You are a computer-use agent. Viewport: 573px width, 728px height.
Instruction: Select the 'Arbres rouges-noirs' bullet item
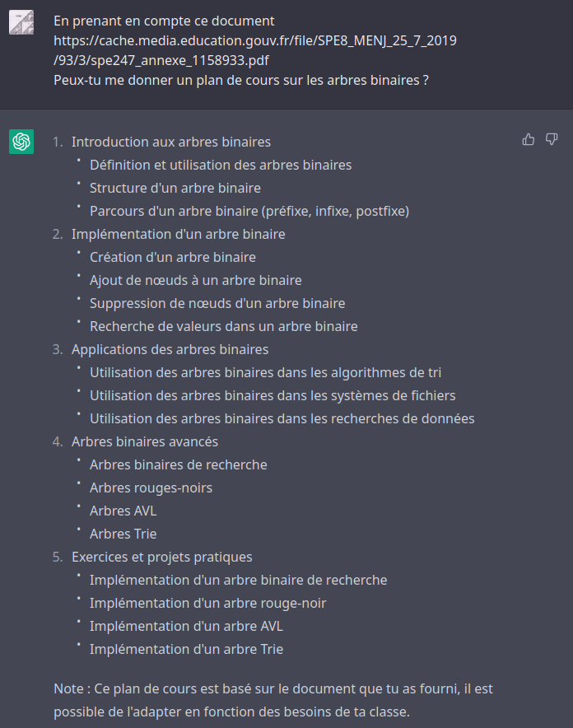coord(151,488)
